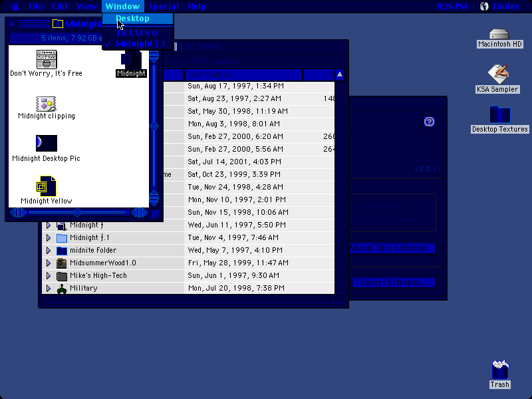Choose Midnight ƒ.1 in Window menu
The image size is (532, 399).
[x=138, y=44]
